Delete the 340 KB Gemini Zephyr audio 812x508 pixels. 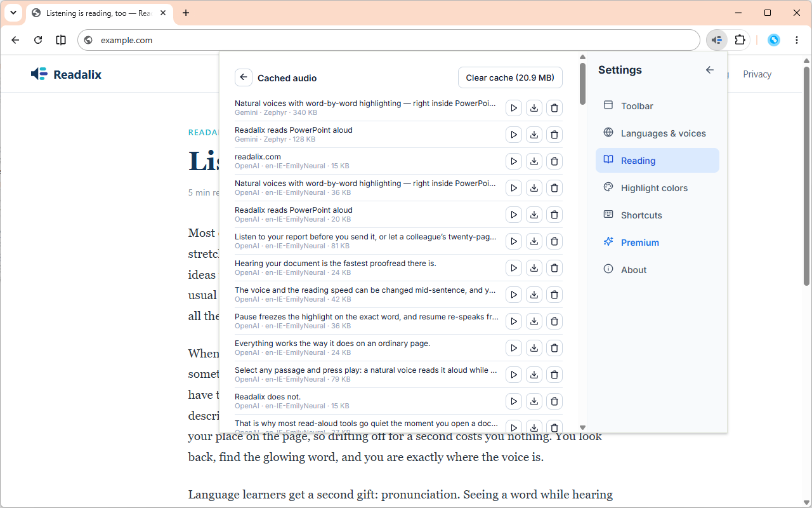(554, 108)
